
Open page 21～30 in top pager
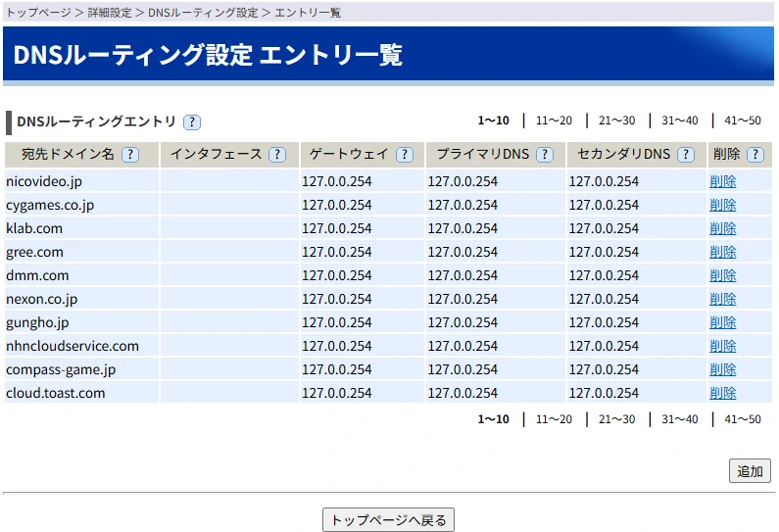616,121
